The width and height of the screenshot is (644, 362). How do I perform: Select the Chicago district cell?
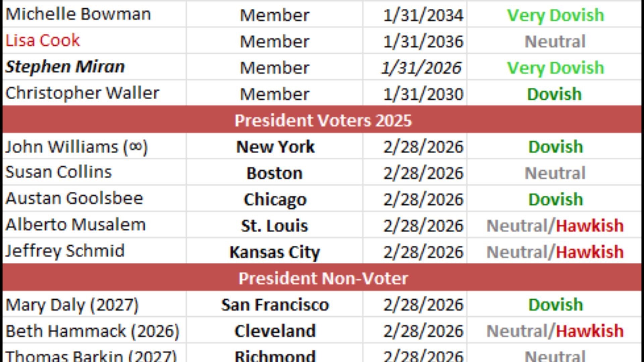(x=275, y=199)
